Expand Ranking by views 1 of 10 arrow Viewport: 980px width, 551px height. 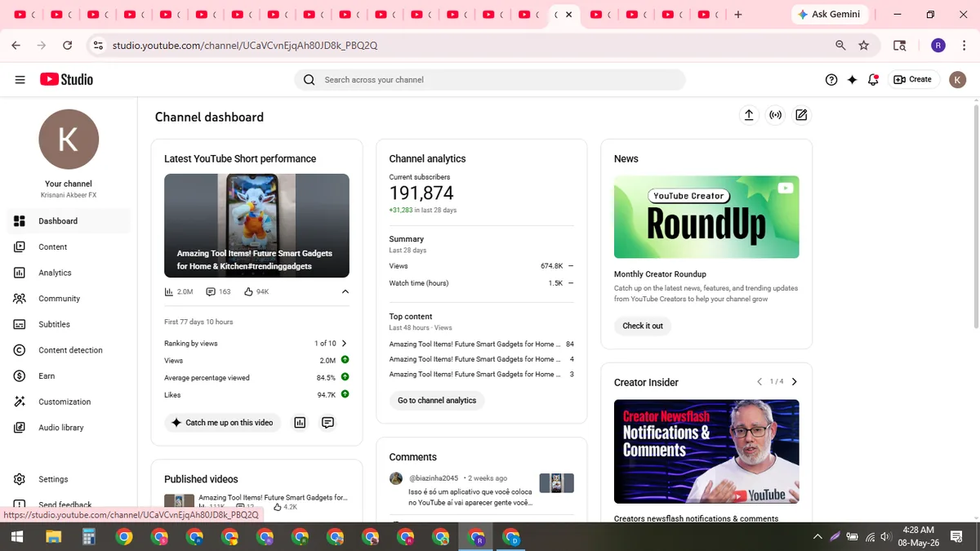pos(344,344)
